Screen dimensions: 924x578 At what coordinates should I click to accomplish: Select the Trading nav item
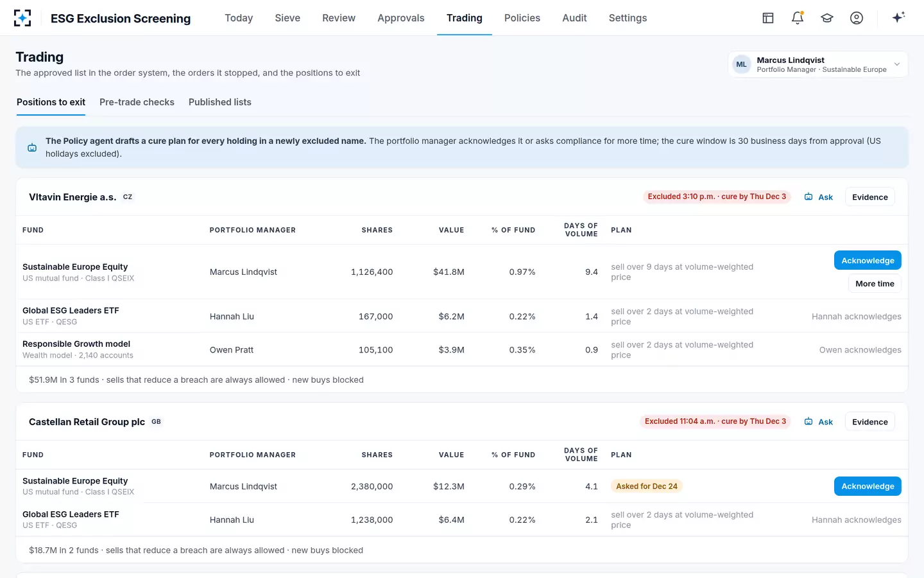(465, 18)
